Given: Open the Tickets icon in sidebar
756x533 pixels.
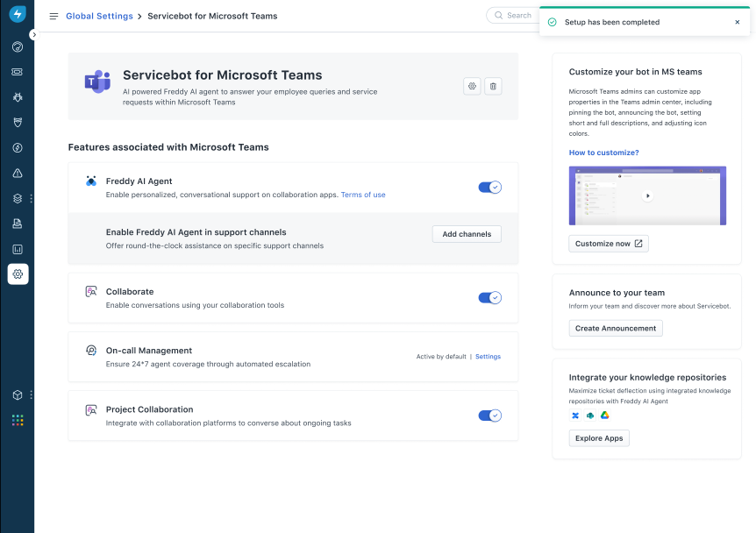Looking at the screenshot, I should 18,72.
